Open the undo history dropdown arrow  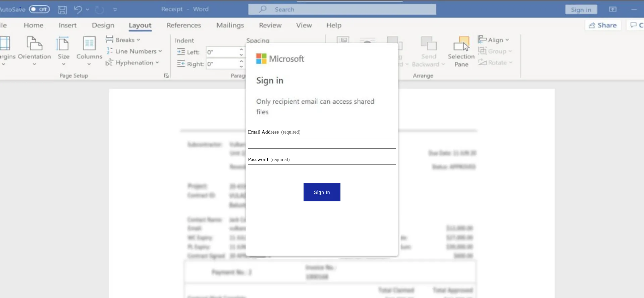click(x=88, y=10)
